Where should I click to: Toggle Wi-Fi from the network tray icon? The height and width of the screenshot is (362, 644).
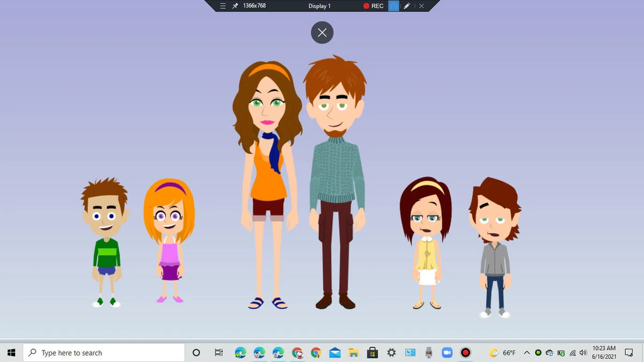(572, 353)
